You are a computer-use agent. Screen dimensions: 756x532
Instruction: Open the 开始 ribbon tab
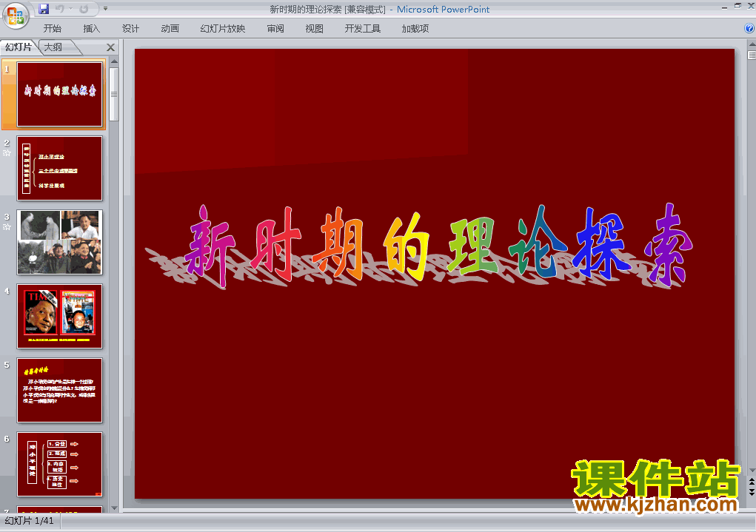click(x=53, y=28)
